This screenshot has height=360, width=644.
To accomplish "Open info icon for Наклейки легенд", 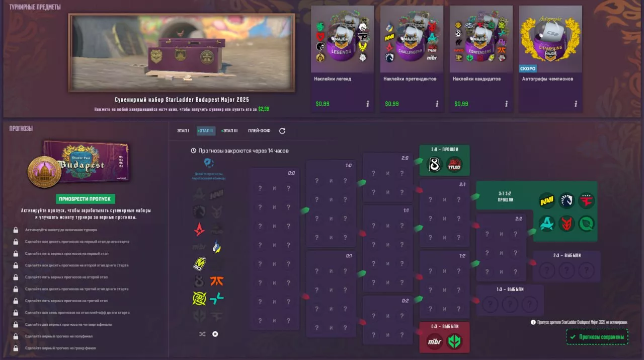I will 367,104.
